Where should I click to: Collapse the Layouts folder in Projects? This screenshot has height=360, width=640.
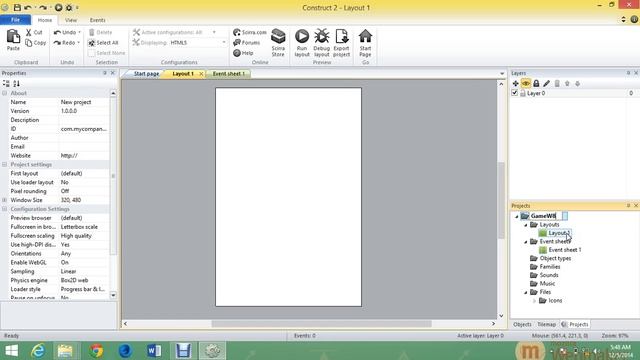[526, 225]
